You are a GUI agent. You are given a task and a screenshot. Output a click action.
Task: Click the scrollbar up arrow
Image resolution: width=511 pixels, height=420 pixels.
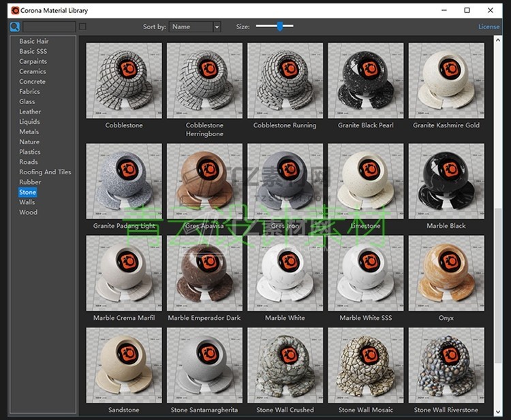[x=497, y=40]
